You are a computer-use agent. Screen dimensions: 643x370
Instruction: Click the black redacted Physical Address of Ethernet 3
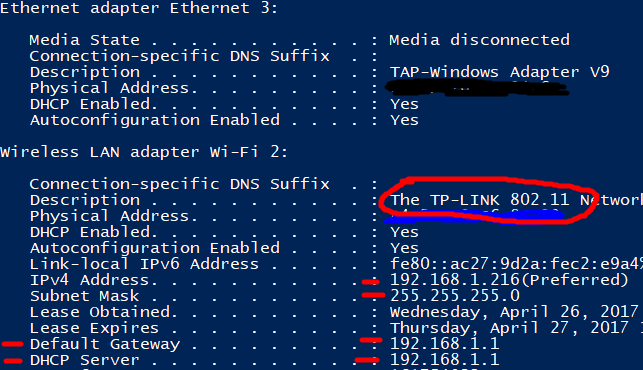477,88
